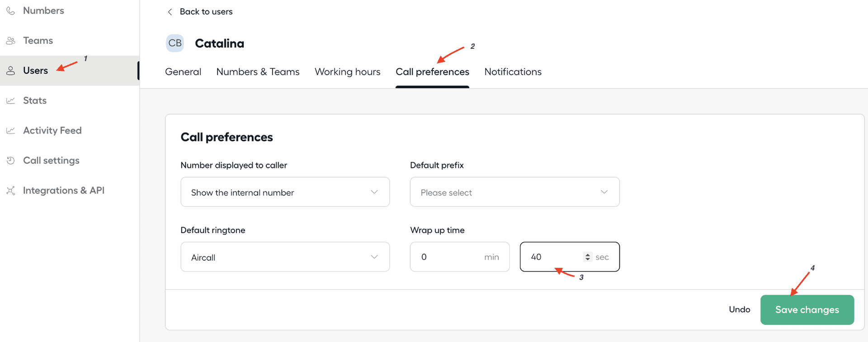Open the Notifications tab
This screenshot has width=868, height=342.
tap(513, 72)
